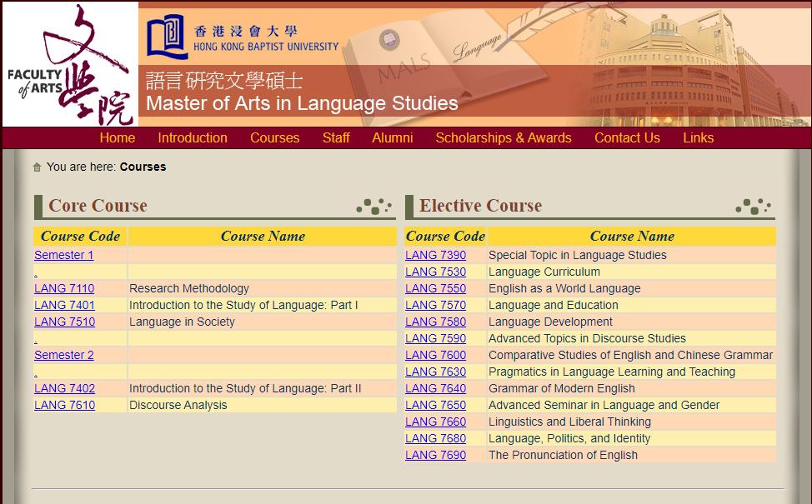Click the Semester 2 link
812x504 pixels.
pyautogui.click(x=64, y=355)
